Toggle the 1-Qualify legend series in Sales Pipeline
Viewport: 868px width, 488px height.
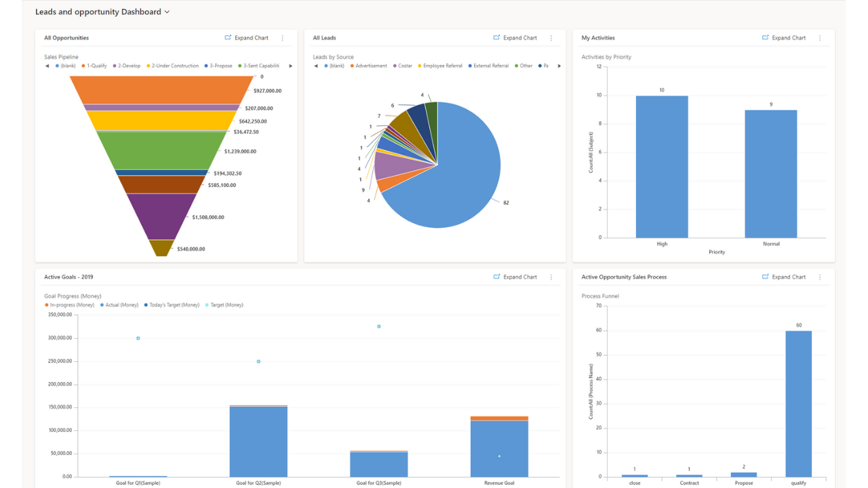(x=94, y=66)
